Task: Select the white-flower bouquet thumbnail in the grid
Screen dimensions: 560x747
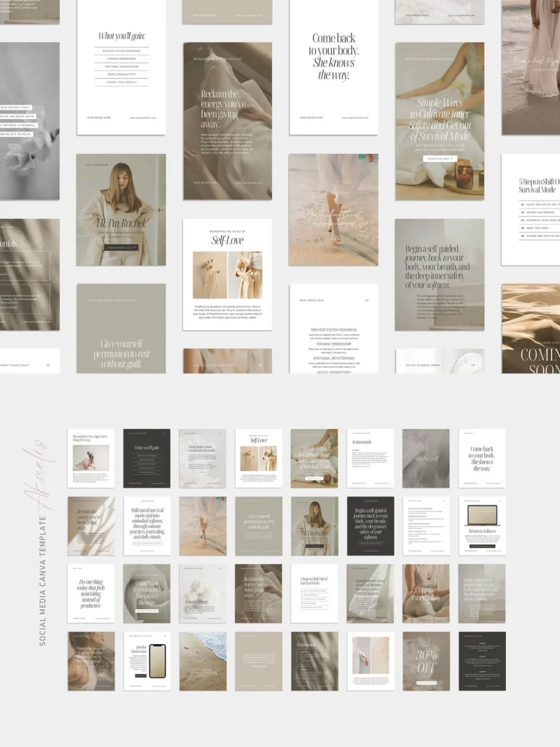Action: tap(203, 594)
